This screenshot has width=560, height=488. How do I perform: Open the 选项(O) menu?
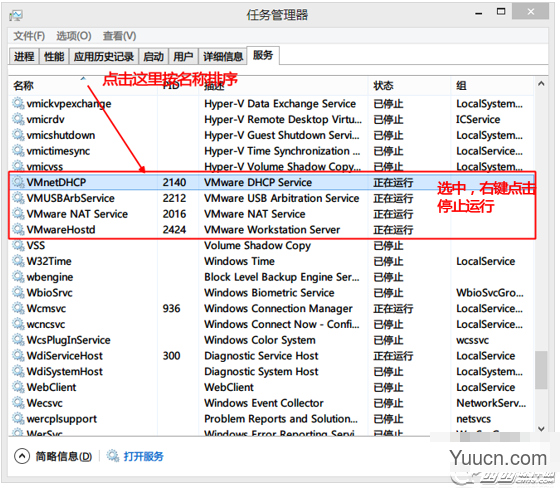pos(74,36)
